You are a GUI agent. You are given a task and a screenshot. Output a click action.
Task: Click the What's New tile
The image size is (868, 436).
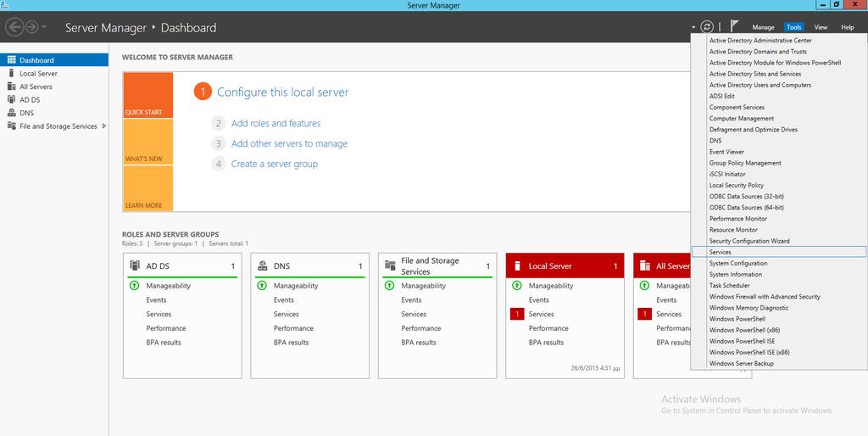(x=147, y=142)
